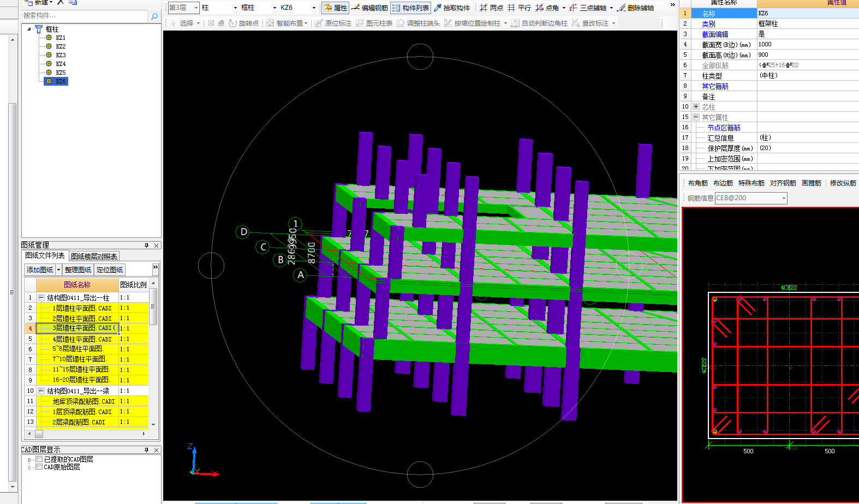Choose the 平行 parallel axis tool
The width and height of the screenshot is (859, 504).
pos(519,8)
